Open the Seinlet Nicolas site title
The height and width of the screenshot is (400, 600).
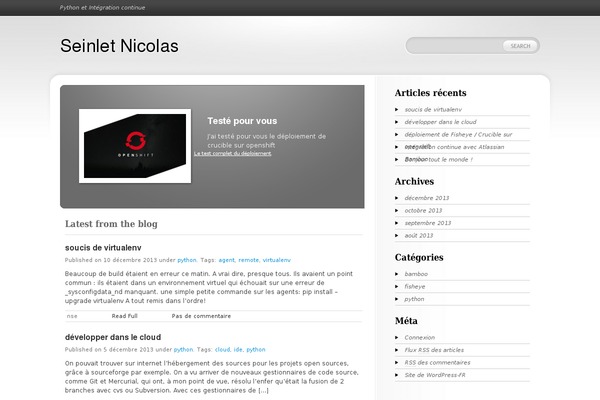(x=119, y=46)
